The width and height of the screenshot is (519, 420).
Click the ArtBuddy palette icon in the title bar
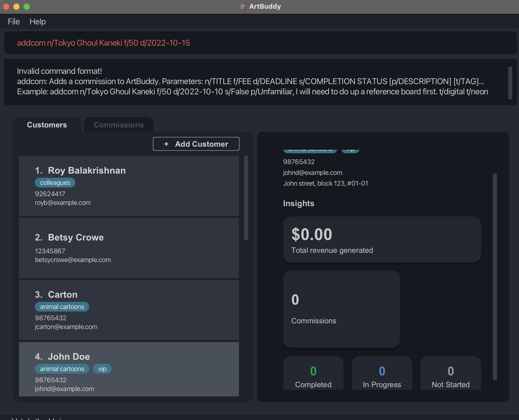click(243, 6)
